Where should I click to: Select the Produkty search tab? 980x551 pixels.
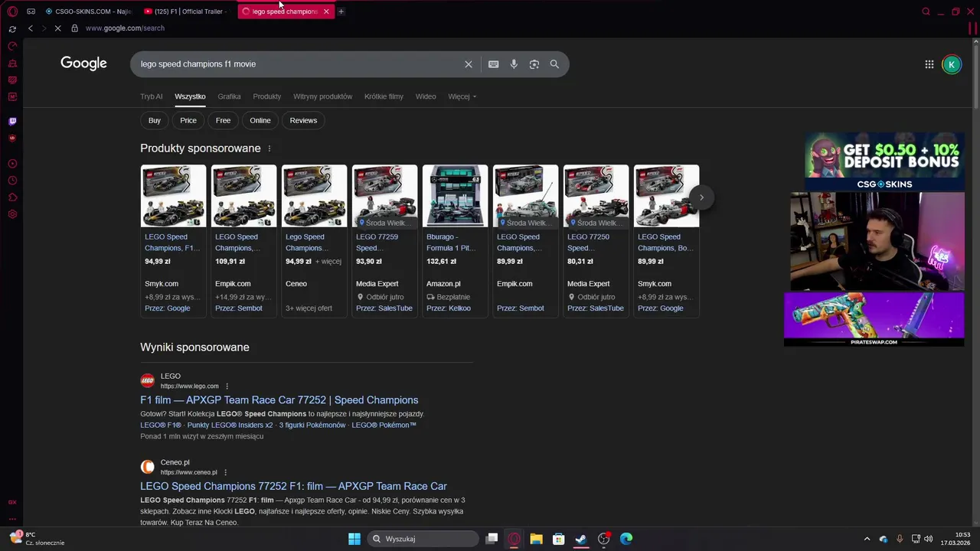267,96
